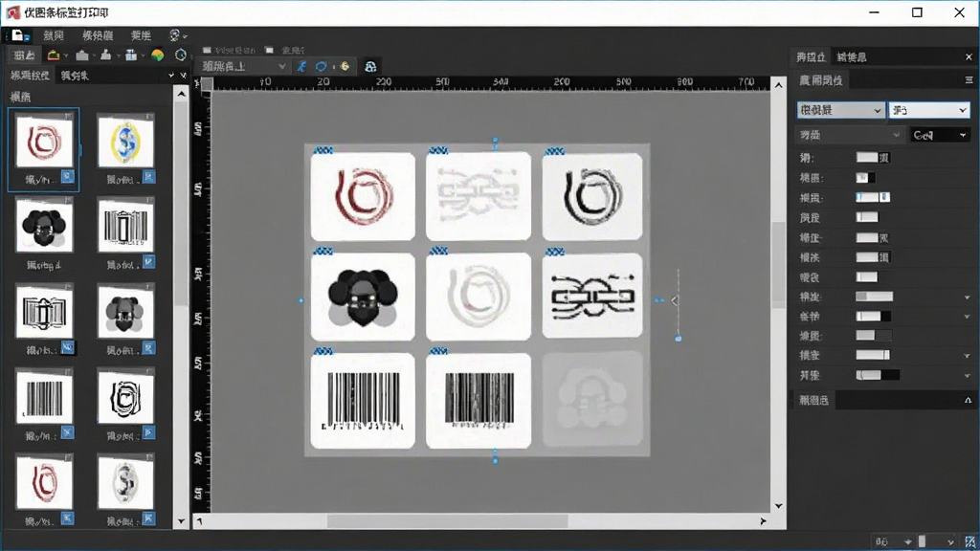Select the gray briefcase icon in the toolbar

[82, 55]
